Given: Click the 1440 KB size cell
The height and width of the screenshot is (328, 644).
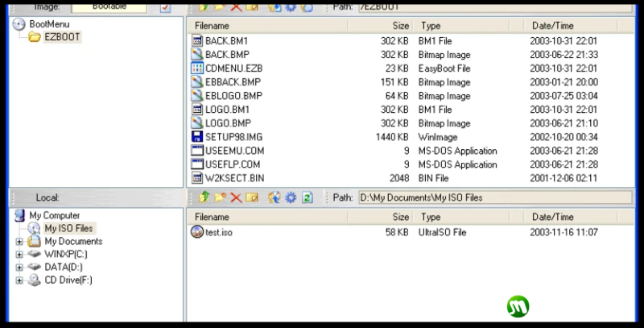Looking at the screenshot, I should coord(392,137).
